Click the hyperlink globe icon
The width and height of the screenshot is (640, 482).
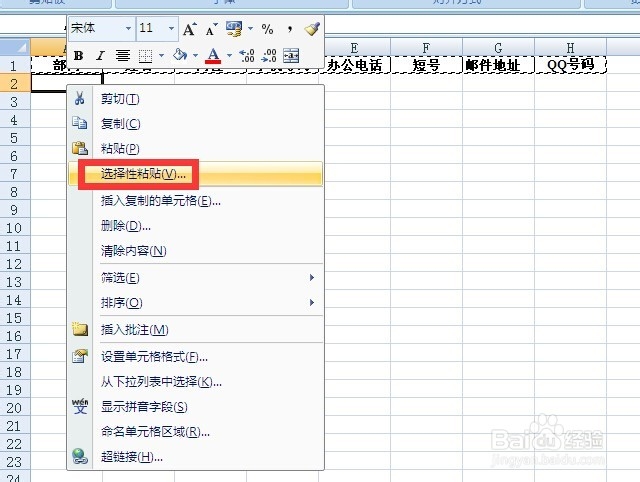(x=80, y=456)
